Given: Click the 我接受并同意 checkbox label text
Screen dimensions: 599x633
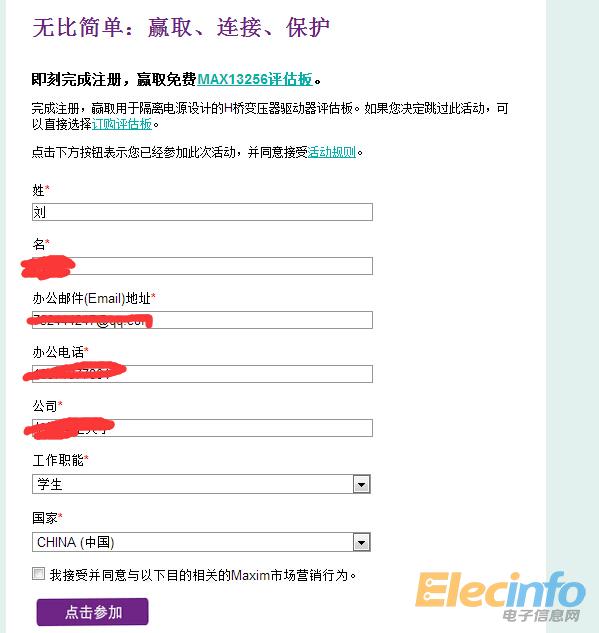Looking at the screenshot, I should [203, 575].
